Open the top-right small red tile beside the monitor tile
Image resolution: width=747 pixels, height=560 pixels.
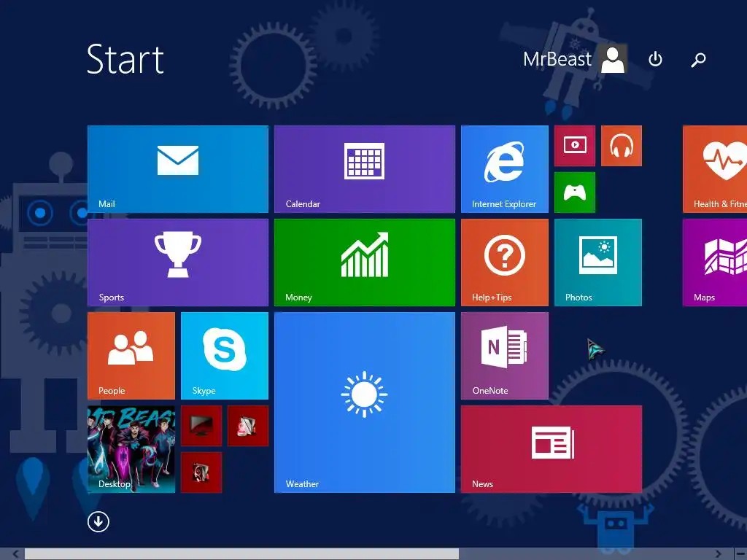tap(248, 426)
